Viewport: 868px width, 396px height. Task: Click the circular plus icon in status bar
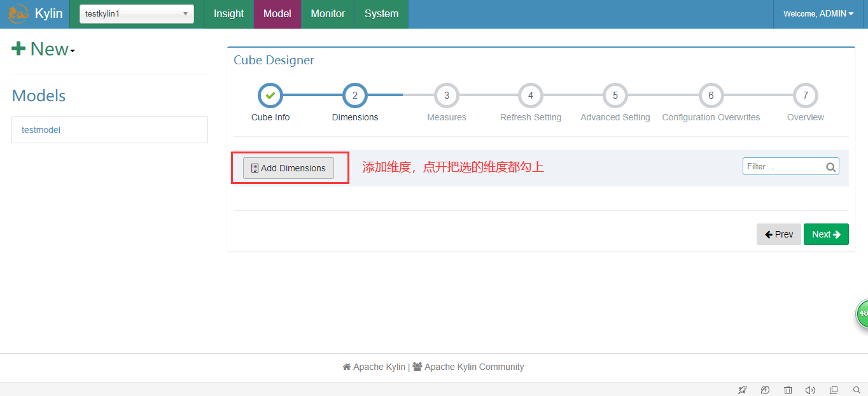[x=765, y=390]
